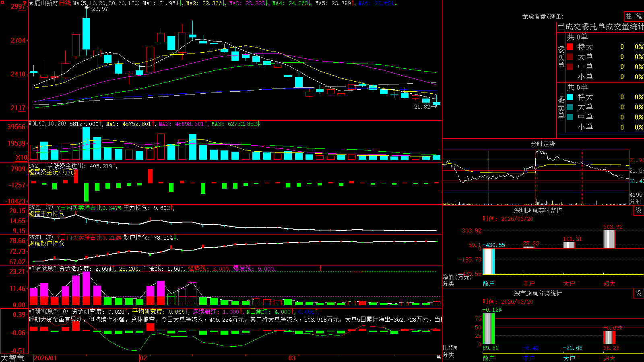Click the 龙虎看盘(逐单) panel title
The image size is (644, 362).
pos(543,16)
